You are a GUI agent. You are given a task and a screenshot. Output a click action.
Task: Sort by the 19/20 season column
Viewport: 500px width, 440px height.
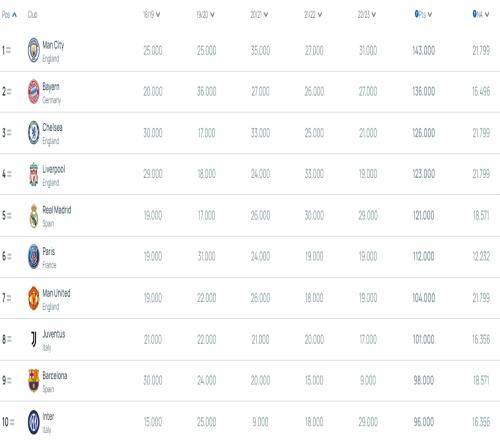[x=205, y=15]
